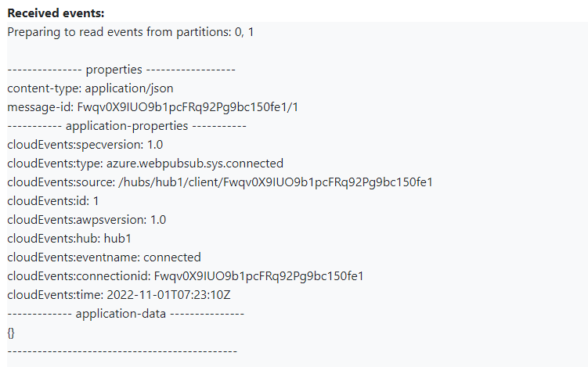The width and height of the screenshot is (588, 367).
Task: Click the empty JSON braces payload
Action: pos(11,333)
